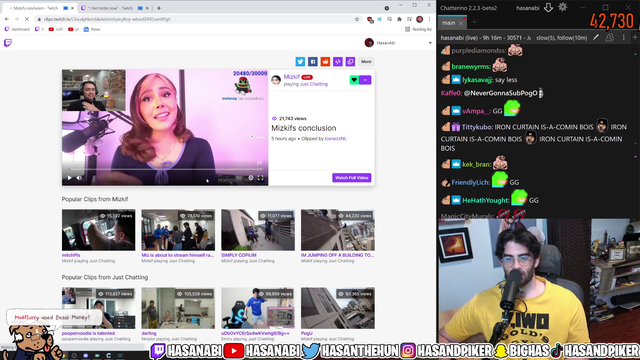Add a new Chatterino tab

[x=474, y=22]
